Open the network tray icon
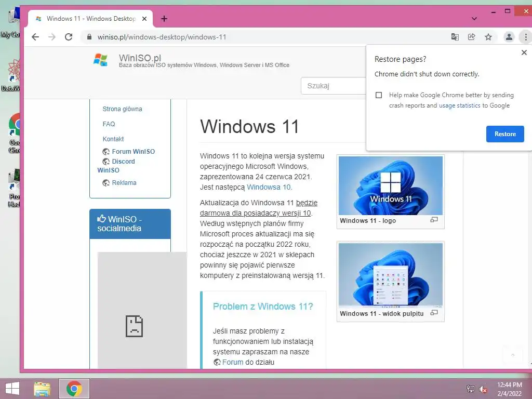The height and width of the screenshot is (399, 532). [x=470, y=389]
